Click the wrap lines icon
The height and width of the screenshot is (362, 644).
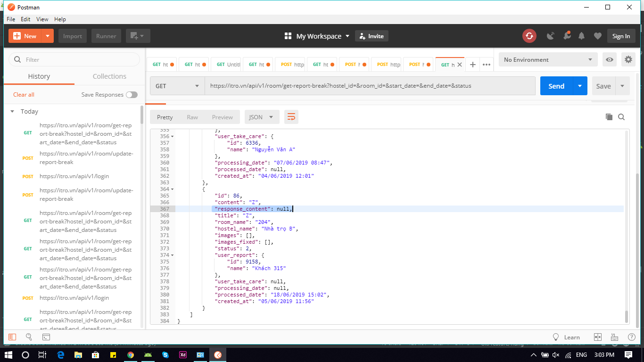coord(291,117)
